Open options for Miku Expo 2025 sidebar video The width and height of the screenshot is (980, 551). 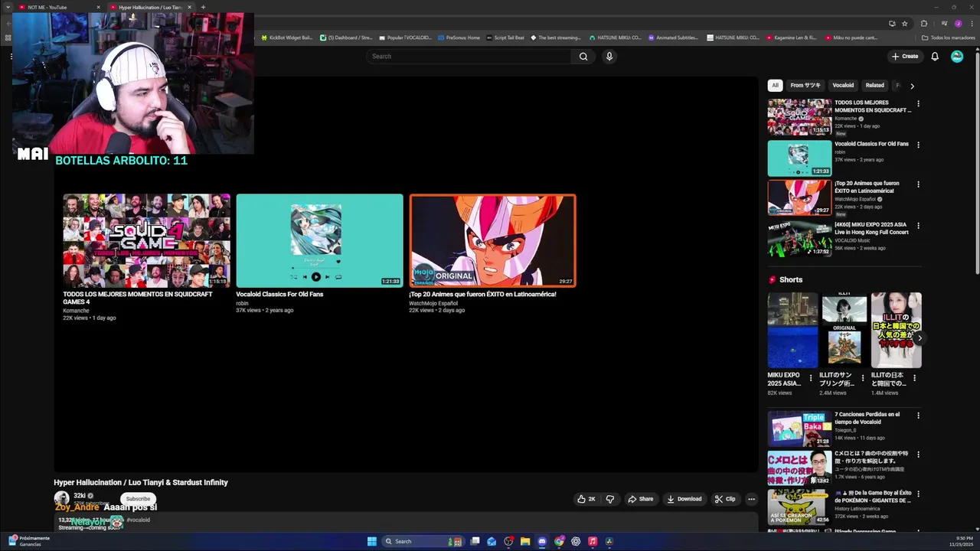[918, 226]
